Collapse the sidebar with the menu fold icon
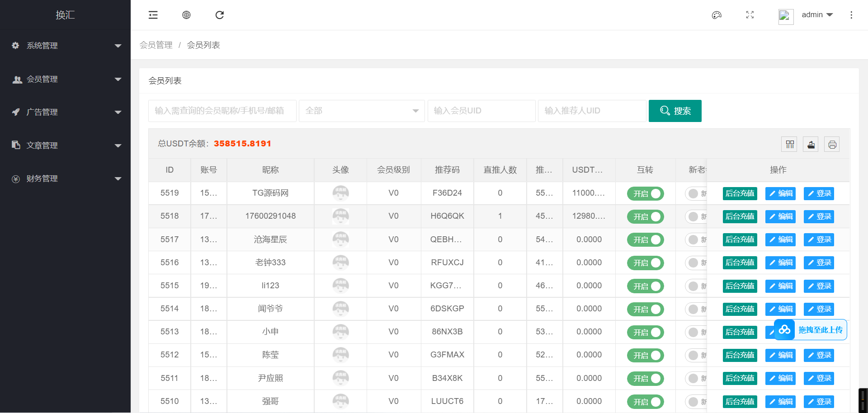This screenshot has width=868, height=413. [x=153, y=15]
